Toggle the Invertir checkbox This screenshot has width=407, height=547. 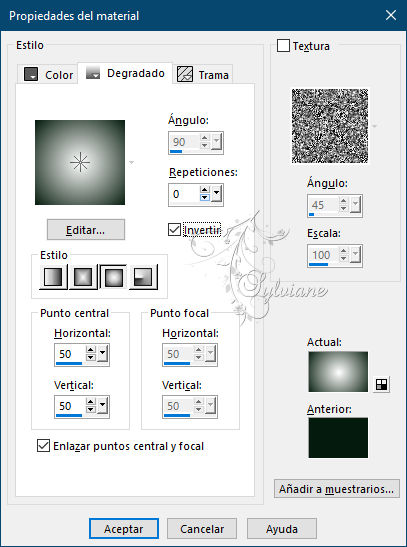coord(174,230)
